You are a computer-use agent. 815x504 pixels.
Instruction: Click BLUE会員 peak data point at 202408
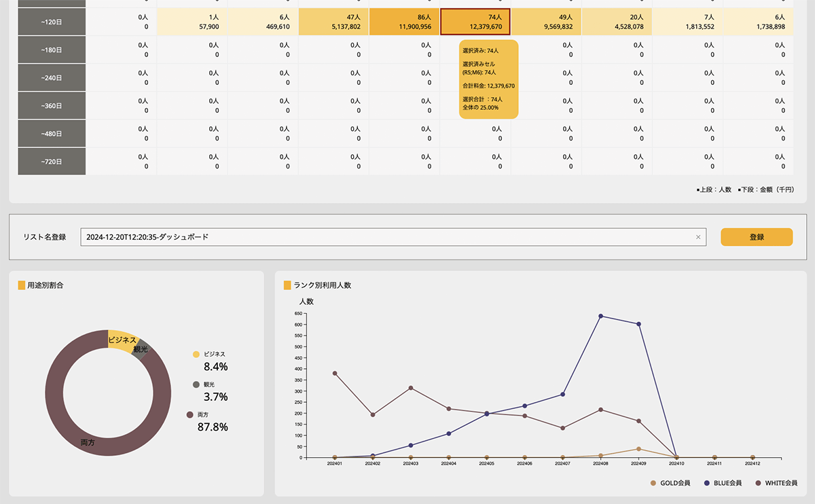pos(600,316)
